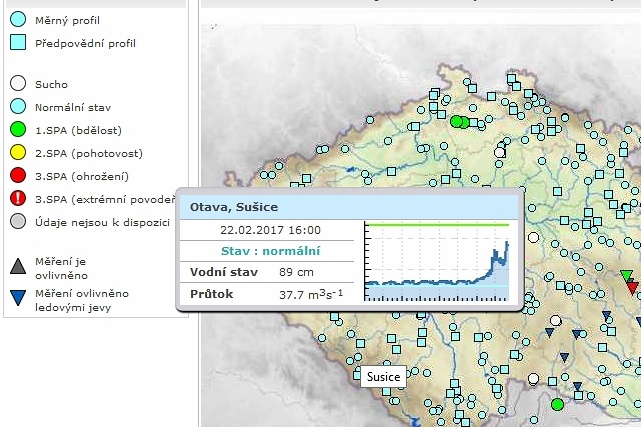Image resolution: width=641 pixels, height=427 pixels.
Task: Select the red triangle station marker on map
Action: point(632,288)
